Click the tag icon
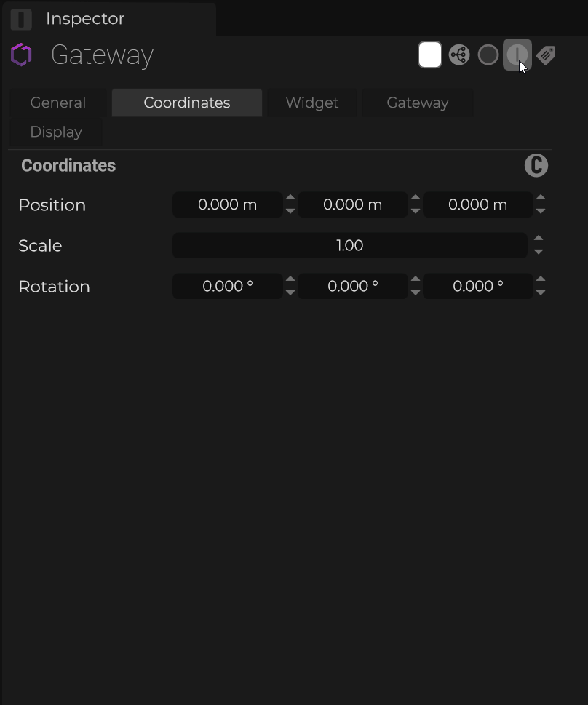This screenshot has height=705, width=588. [x=546, y=55]
